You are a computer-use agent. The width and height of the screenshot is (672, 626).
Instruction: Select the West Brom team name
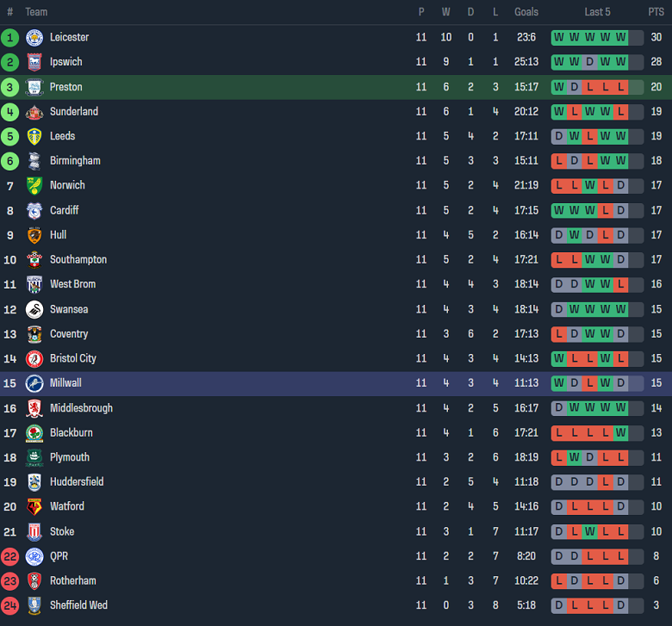click(72, 284)
